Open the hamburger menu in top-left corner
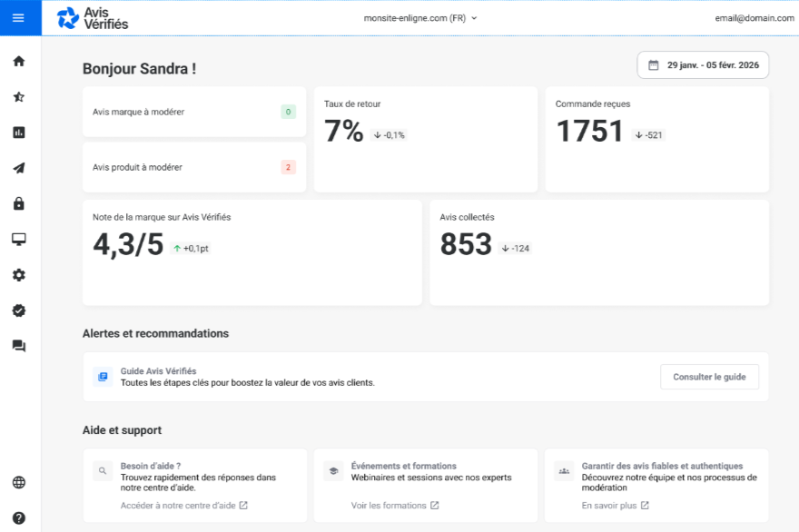The width and height of the screenshot is (799, 532). [x=18, y=18]
